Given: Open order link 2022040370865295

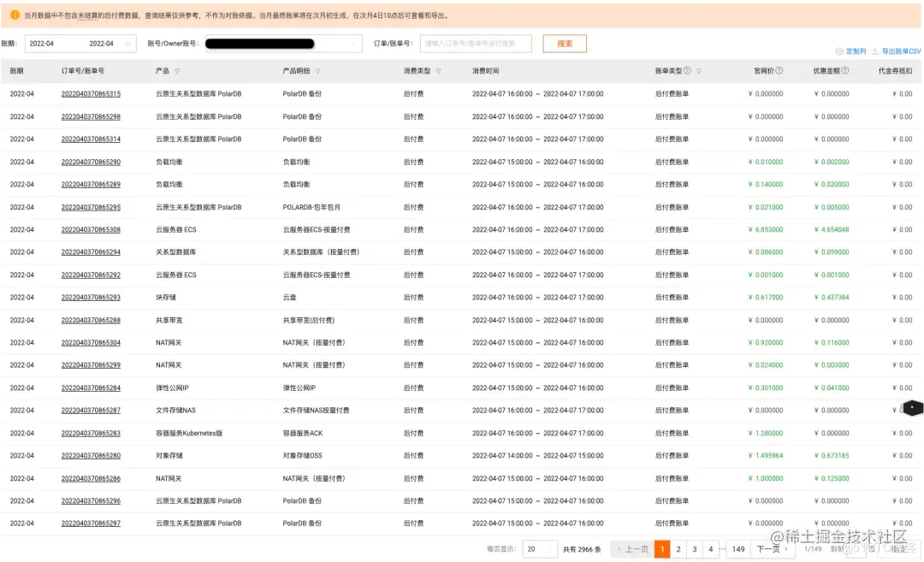Looking at the screenshot, I should point(91,207).
